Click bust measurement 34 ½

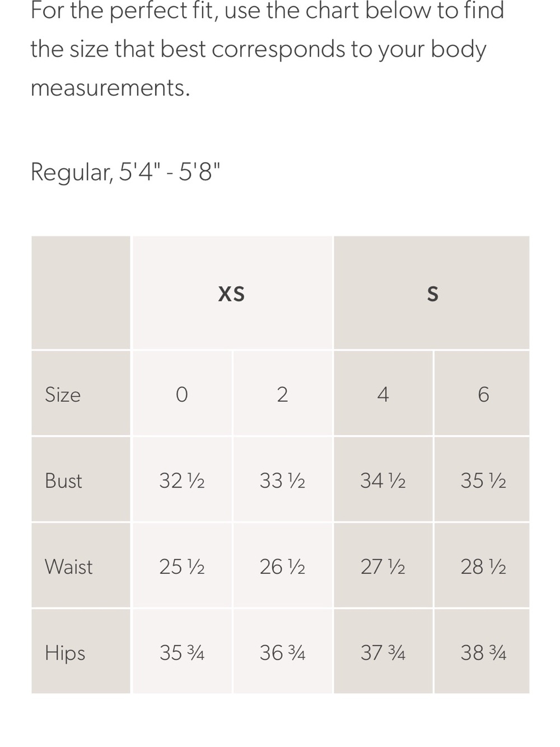[x=383, y=480]
